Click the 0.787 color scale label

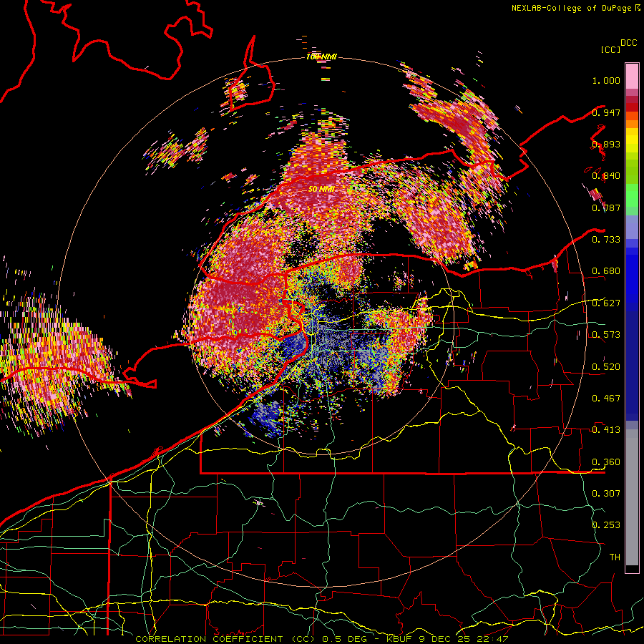(x=606, y=208)
